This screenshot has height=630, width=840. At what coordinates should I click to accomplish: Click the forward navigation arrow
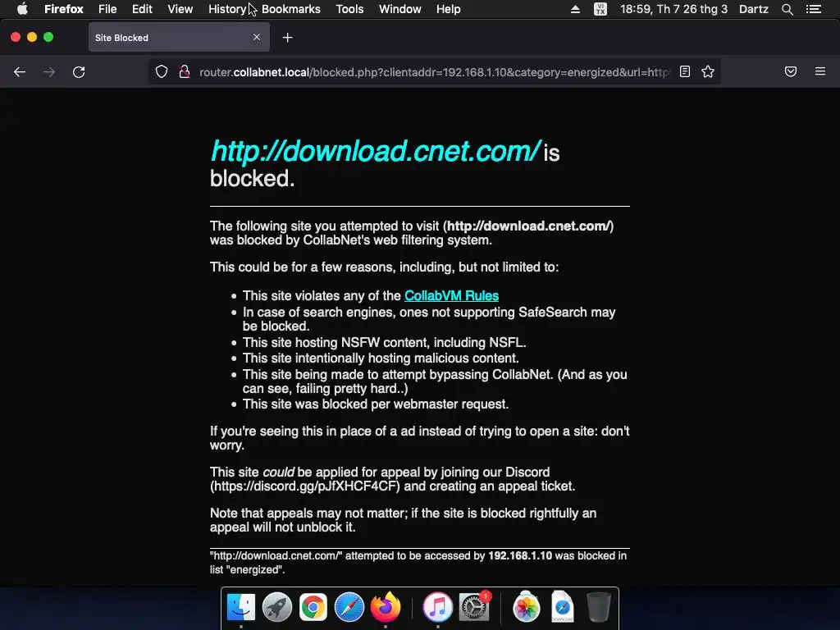[x=49, y=72]
